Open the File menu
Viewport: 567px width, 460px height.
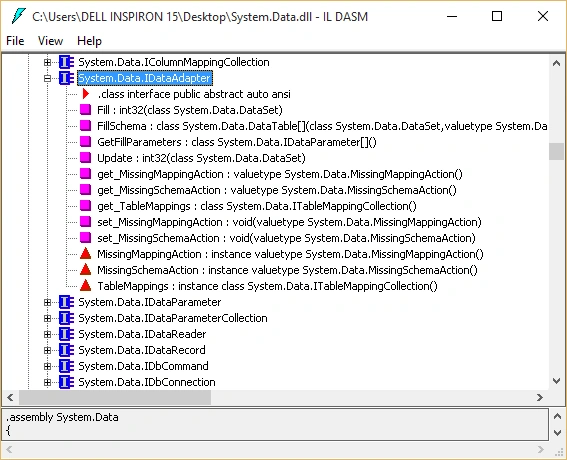[15, 41]
